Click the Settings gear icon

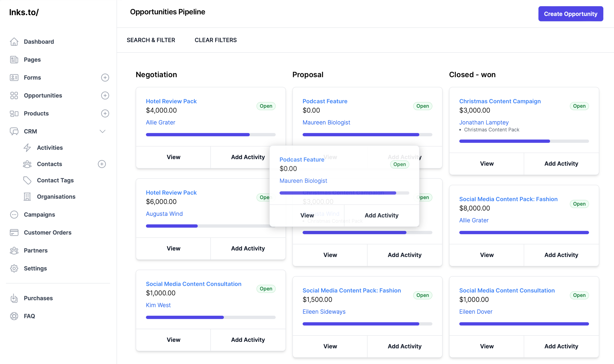click(x=14, y=268)
